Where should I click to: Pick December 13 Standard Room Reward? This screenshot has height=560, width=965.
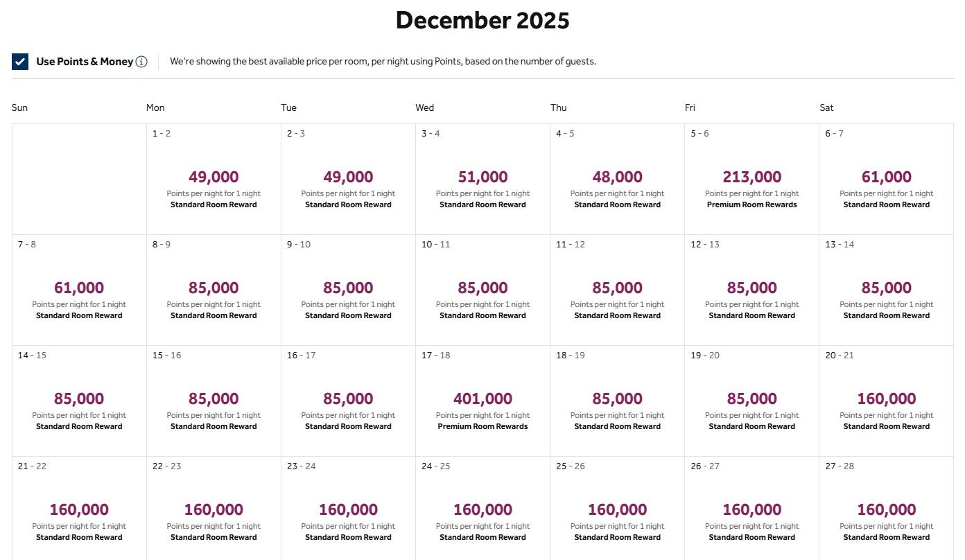(x=886, y=288)
